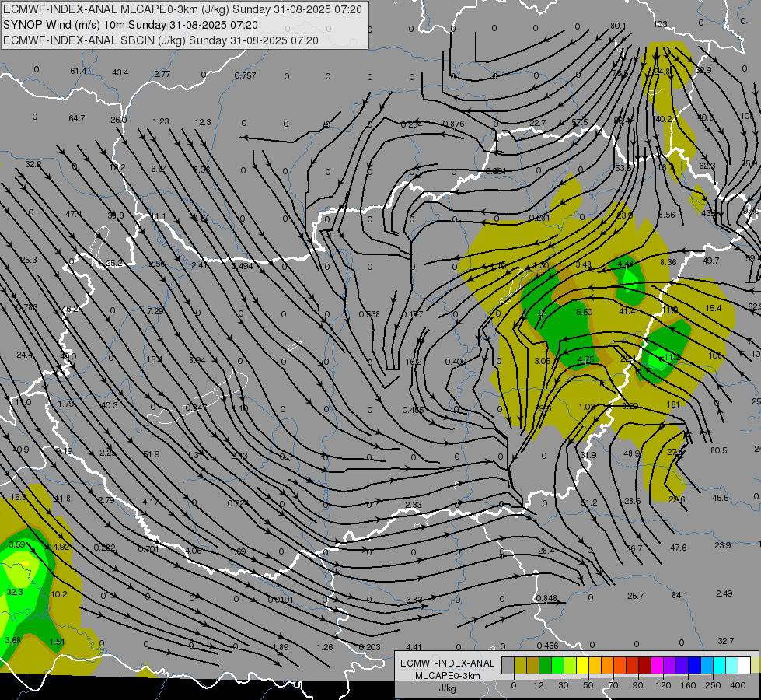Image resolution: width=761 pixels, height=700 pixels.
Task: Click the map value 61.4
Action: tap(79, 72)
